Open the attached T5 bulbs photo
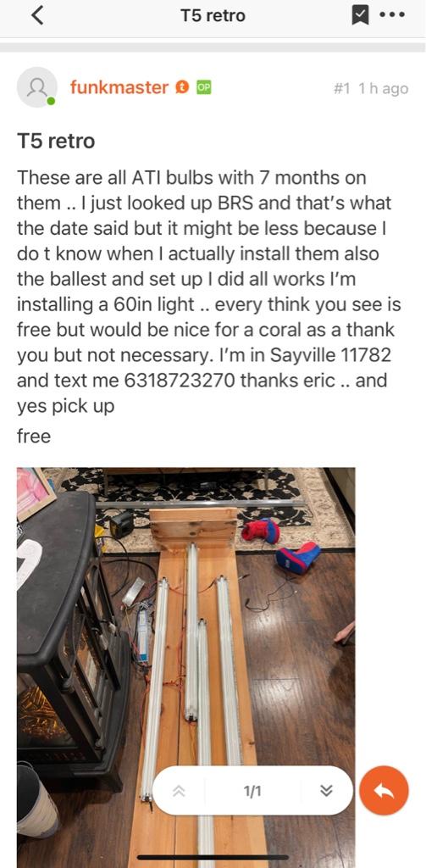 (x=185, y=668)
